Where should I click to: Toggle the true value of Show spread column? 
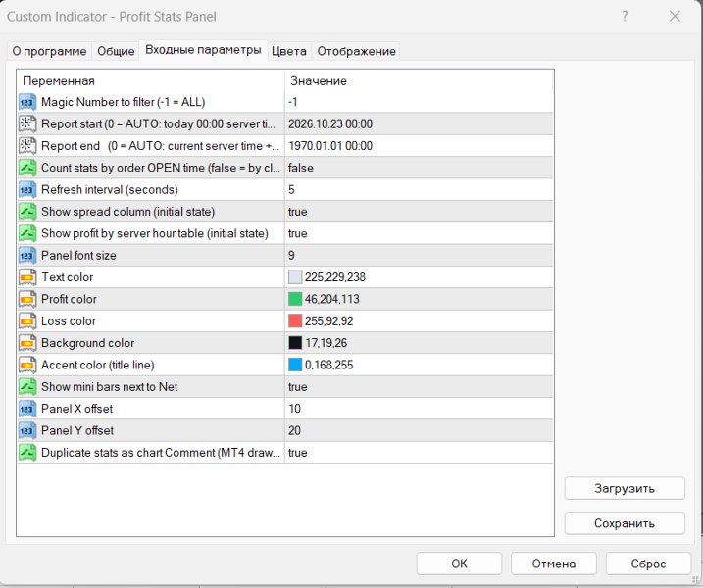pyautogui.click(x=298, y=212)
